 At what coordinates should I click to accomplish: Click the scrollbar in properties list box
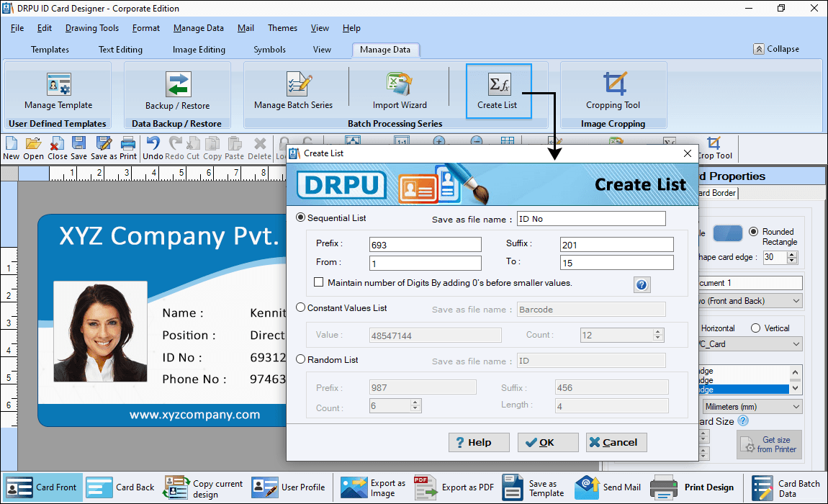point(796,380)
